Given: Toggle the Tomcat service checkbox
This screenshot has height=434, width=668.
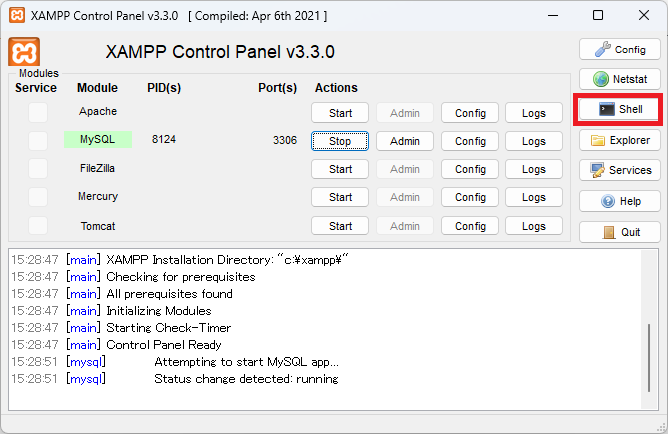Looking at the screenshot, I should [38, 225].
